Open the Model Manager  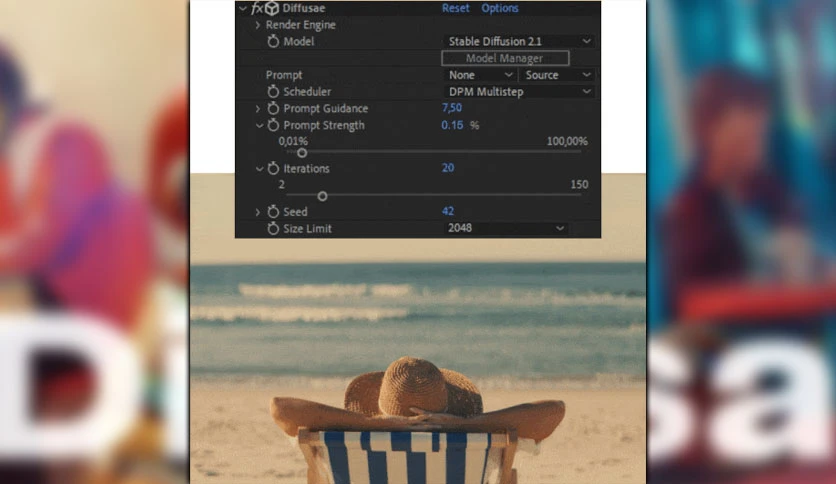point(505,58)
